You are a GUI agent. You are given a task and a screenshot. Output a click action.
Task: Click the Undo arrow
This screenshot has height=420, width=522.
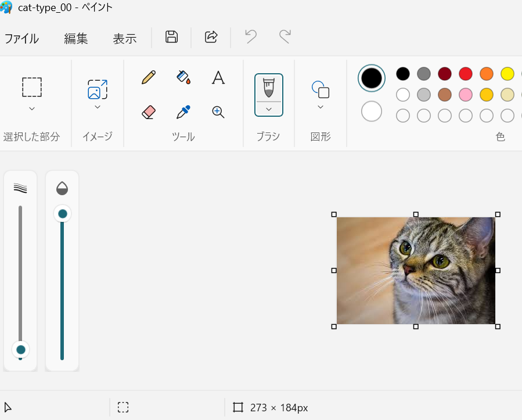tap(251, 37)
